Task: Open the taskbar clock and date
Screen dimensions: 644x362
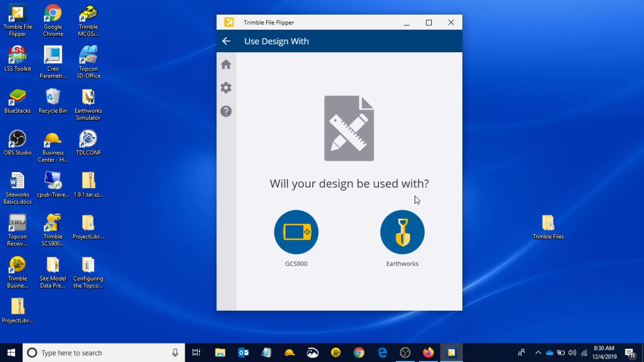Action: click(604, 353)
